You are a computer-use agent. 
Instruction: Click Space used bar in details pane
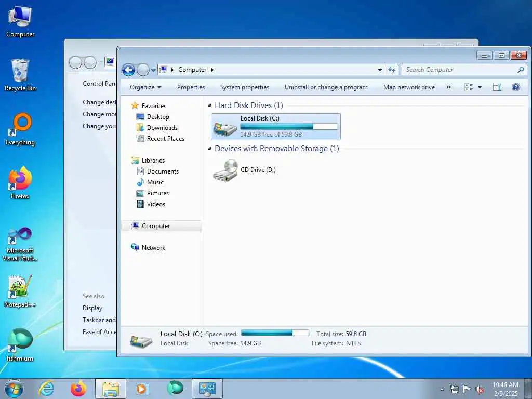pos(275,333)
